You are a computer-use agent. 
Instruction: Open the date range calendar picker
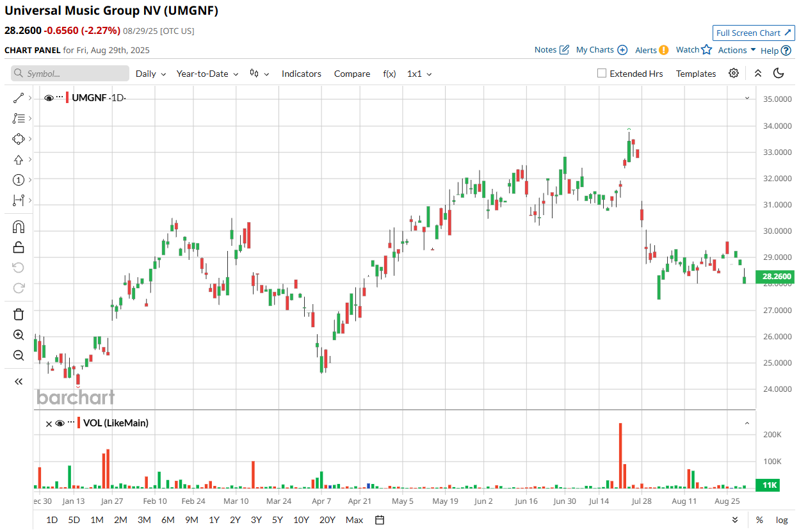click(x=380, y=520)
